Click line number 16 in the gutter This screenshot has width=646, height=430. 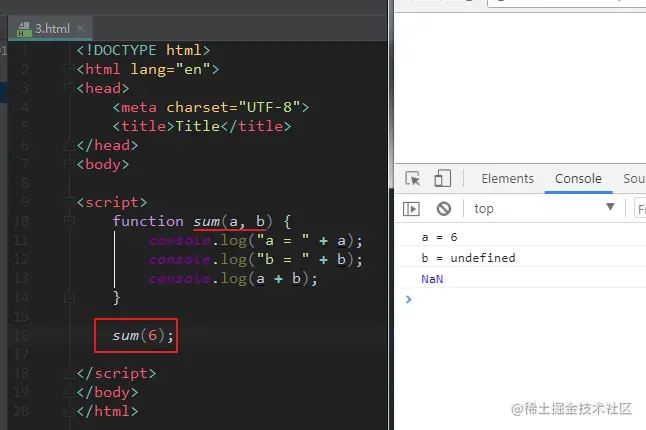21,335
